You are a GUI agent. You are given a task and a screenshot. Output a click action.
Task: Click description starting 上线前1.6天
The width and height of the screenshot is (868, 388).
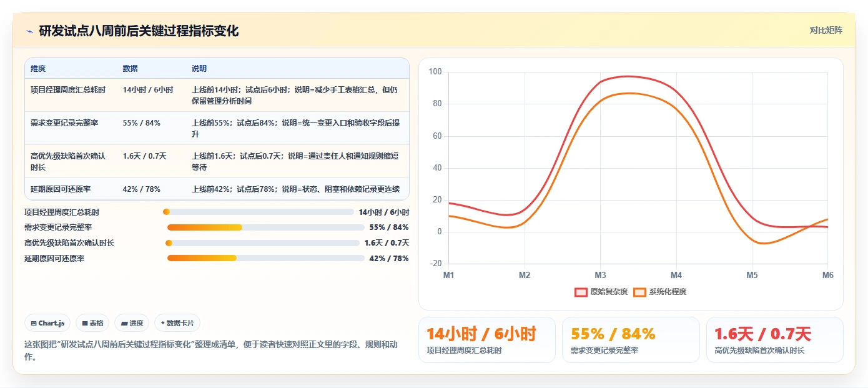[x=295, y=161]
